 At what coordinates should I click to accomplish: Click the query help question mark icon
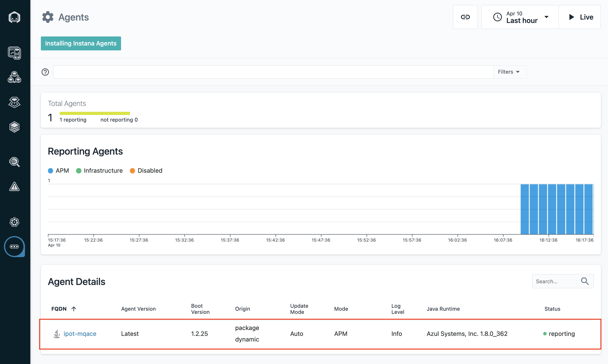[x=45, y=72]
